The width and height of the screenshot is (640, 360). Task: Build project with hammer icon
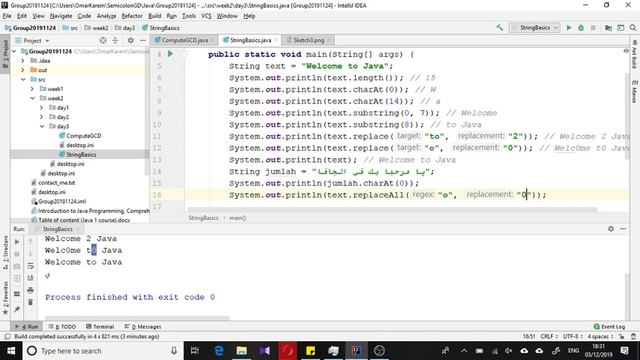coord(500,28)
